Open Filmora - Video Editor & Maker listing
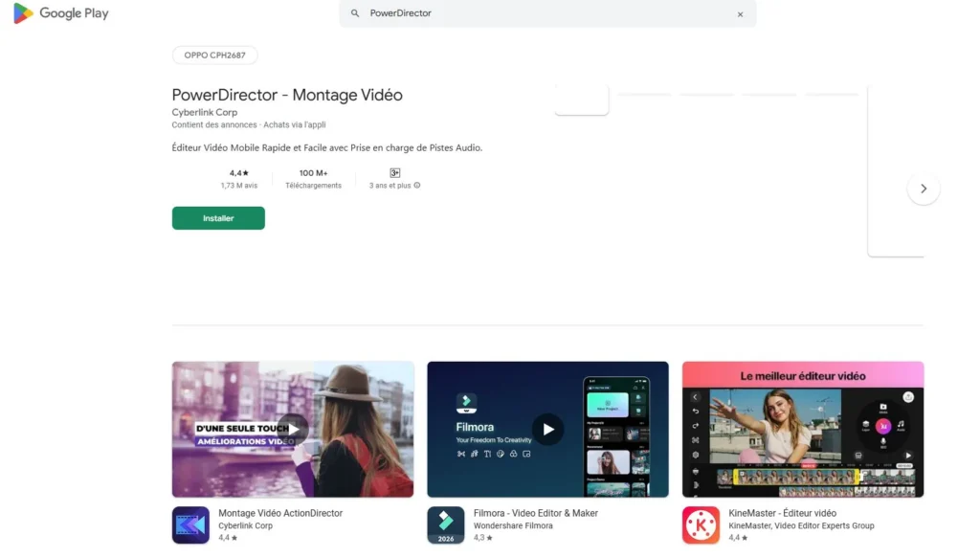980x557 pixels. pyautogui.click(x=537, y=512)
